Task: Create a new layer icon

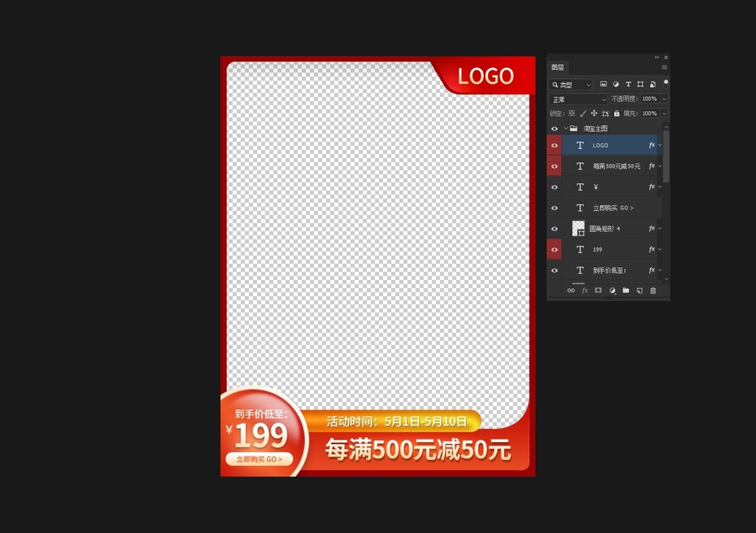Action: (639, 290)
